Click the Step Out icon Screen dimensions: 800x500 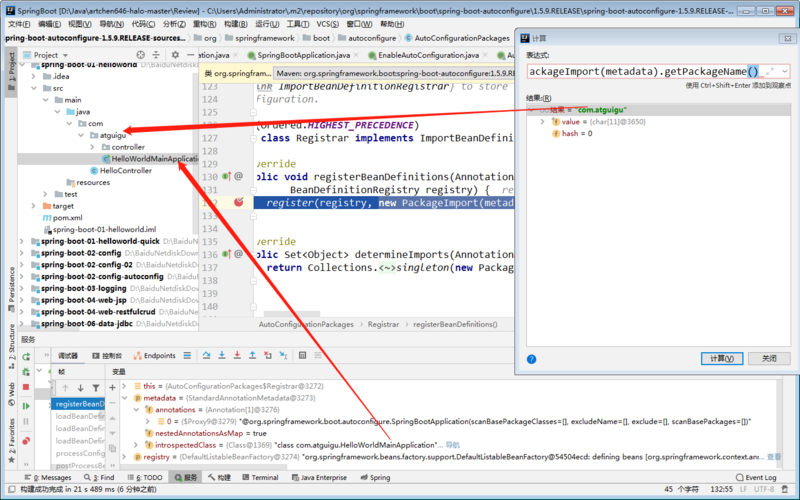pos(253,356)
